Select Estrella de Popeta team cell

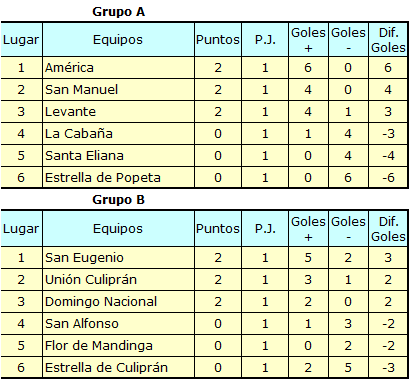coord(118,177)
